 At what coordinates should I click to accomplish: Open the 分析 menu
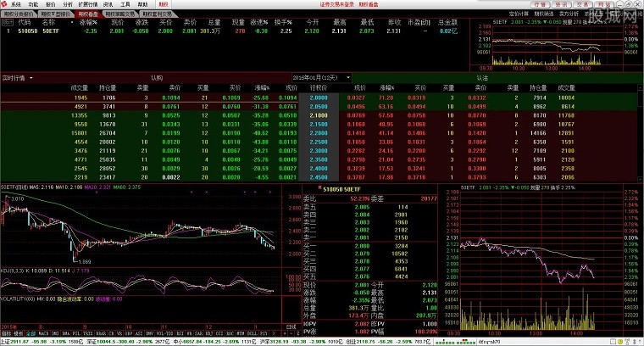[x=68, y=4]
